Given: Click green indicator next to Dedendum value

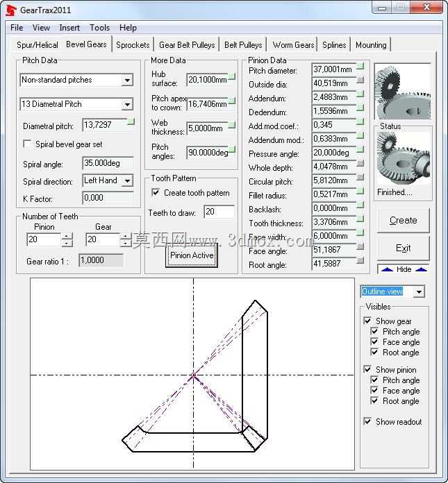Looking at the screenshot, I should [360, 108].
